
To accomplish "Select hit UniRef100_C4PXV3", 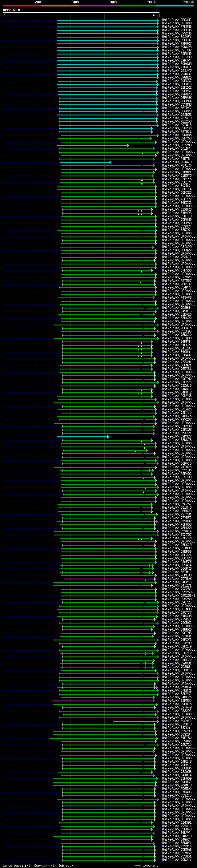I will coord(177,640).
